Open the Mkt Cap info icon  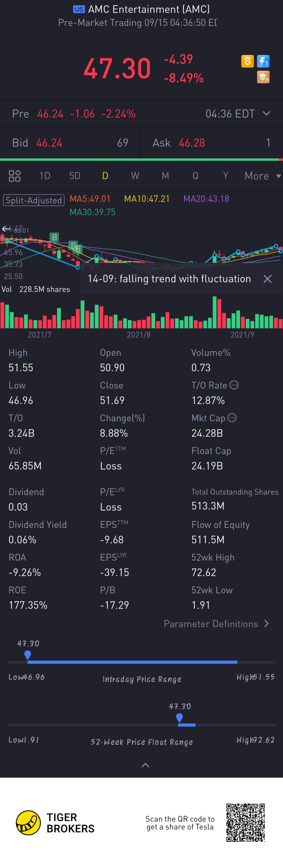[232, 418]
